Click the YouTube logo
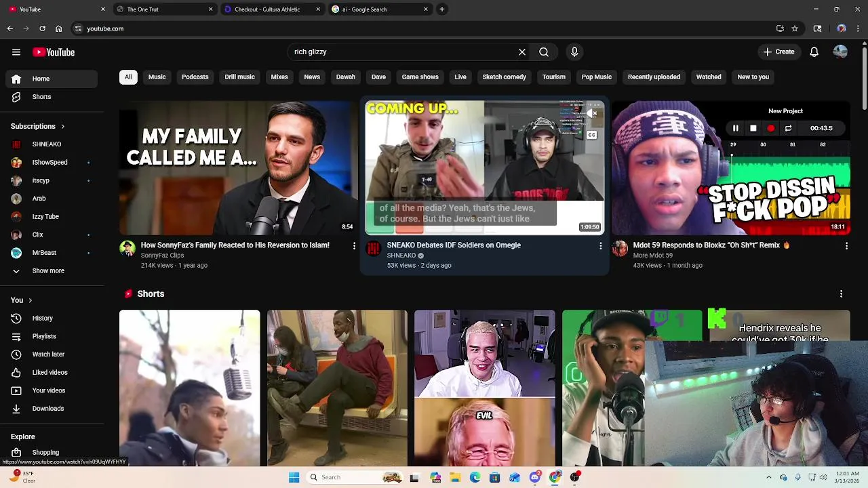The width and height of the screenshot is (868, 488). [54, 52]
